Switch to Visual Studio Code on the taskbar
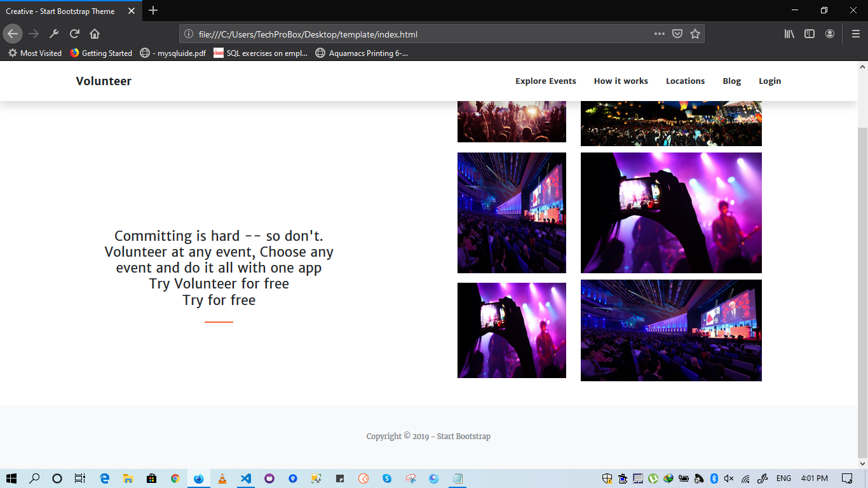 coord(246,478)
